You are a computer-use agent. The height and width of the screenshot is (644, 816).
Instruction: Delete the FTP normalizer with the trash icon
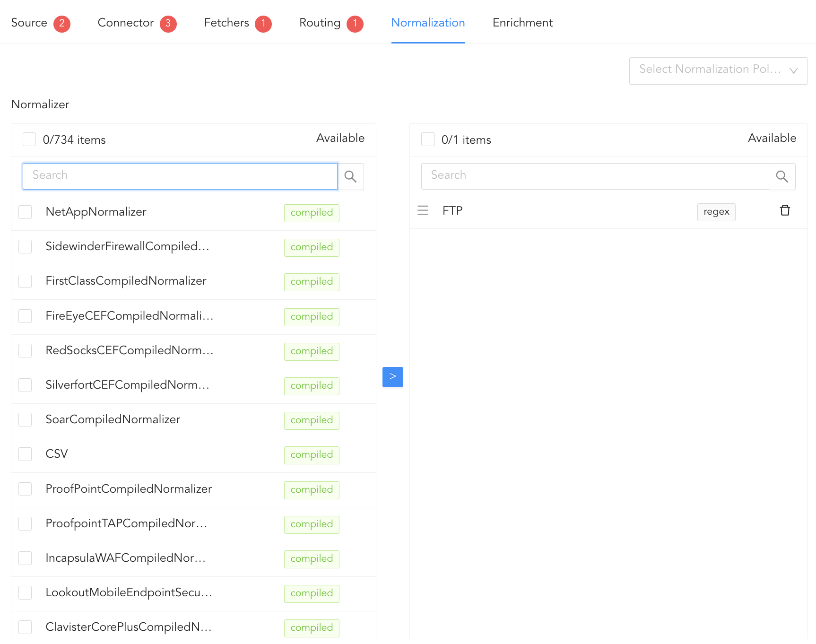pos(785,210)
